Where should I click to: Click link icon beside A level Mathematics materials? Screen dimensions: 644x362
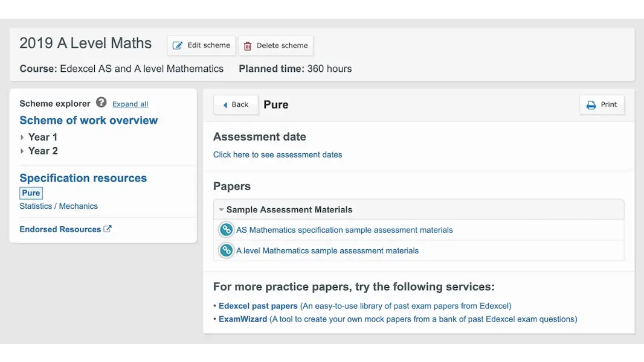[x=226, y=250]
